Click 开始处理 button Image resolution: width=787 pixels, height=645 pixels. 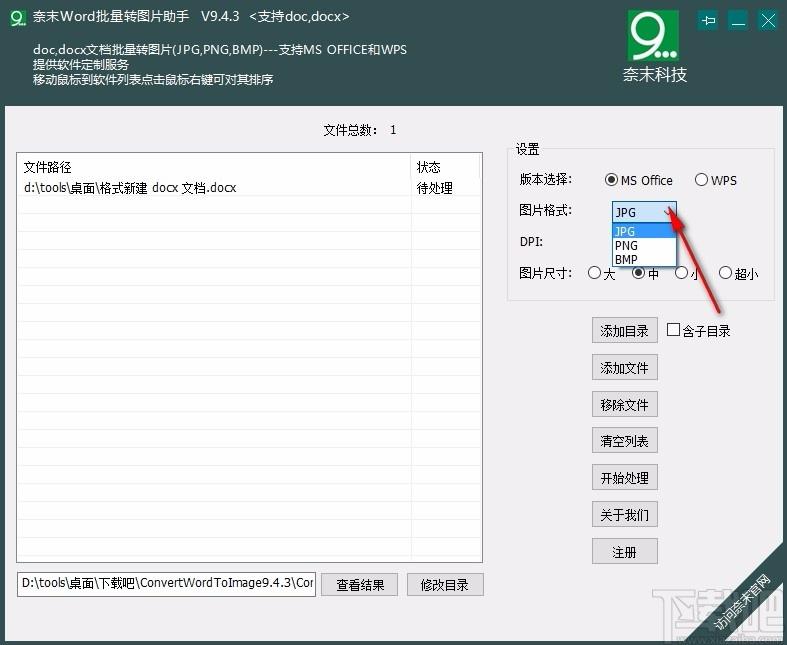pyautogui.click(x=624, y=478)
